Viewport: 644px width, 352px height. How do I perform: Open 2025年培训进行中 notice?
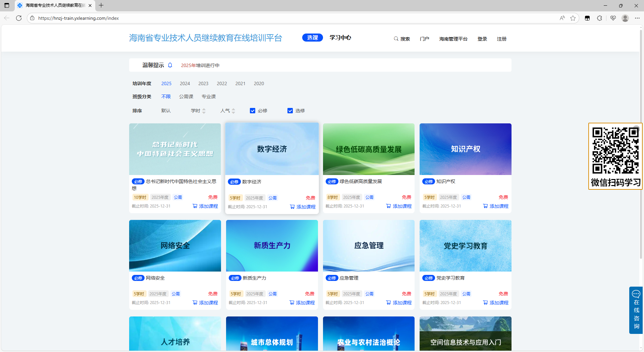[x=200, y=65]
